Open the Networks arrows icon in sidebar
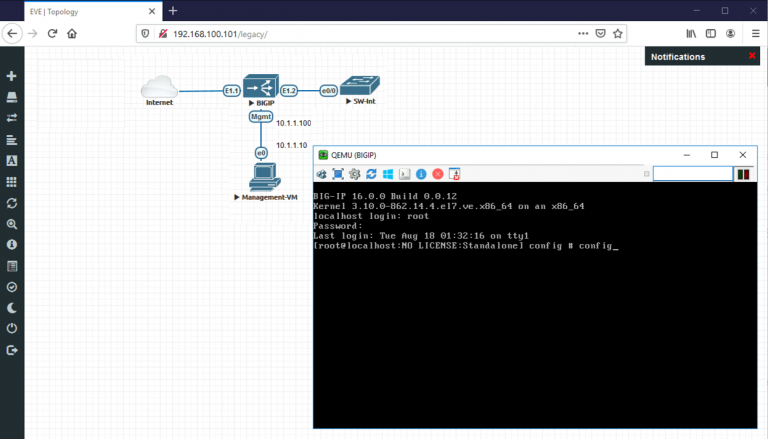The height and width of the screenshot is (439, 768). click(12, 118)
